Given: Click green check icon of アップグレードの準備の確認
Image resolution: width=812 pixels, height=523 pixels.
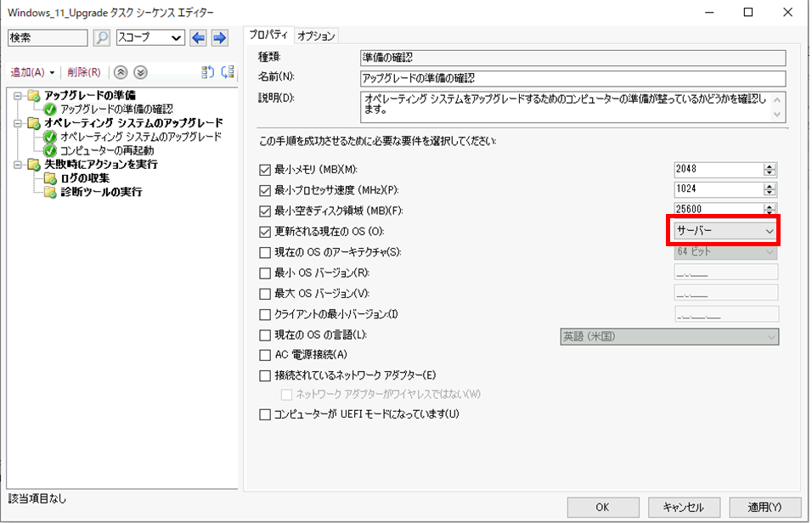Looking at the screenshot, I should (50, 110).
